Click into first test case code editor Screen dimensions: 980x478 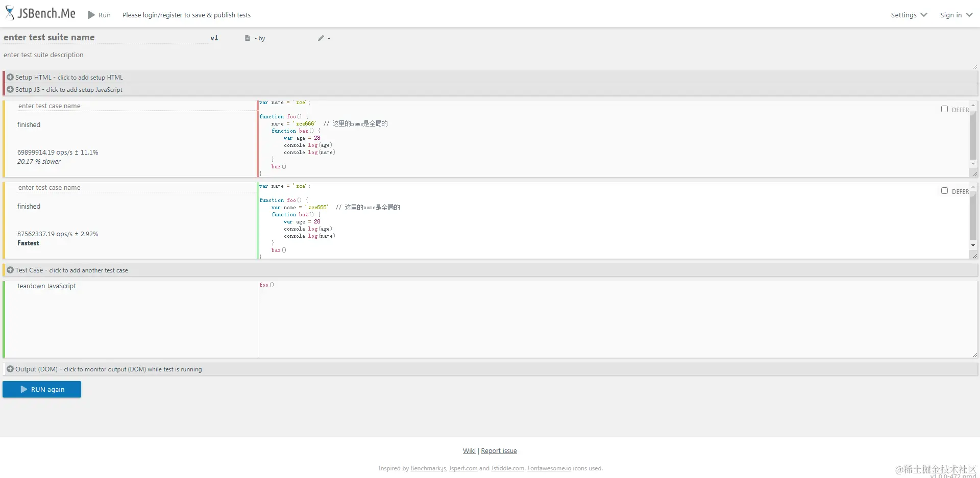612,138
